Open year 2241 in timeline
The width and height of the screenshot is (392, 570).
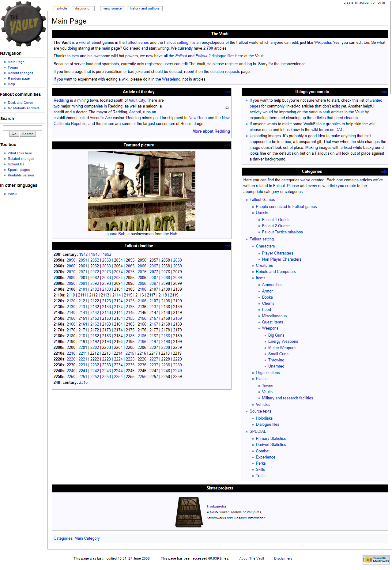point(83,371)
